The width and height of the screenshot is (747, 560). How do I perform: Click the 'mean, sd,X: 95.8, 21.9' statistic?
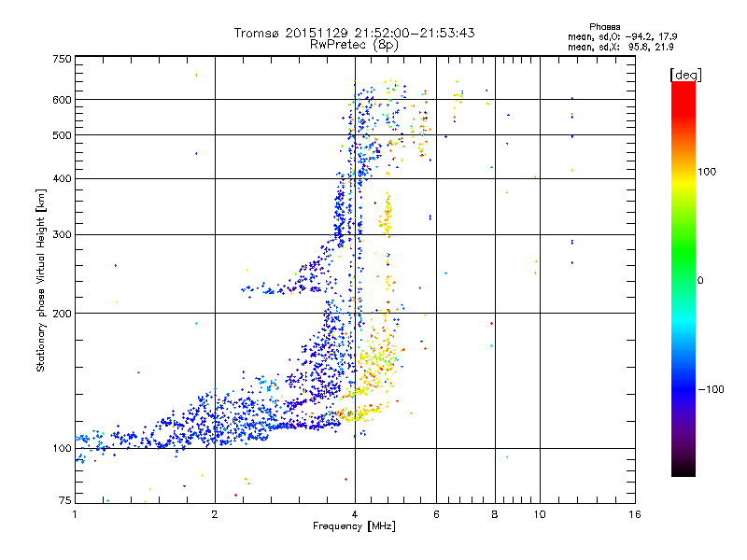620,47
